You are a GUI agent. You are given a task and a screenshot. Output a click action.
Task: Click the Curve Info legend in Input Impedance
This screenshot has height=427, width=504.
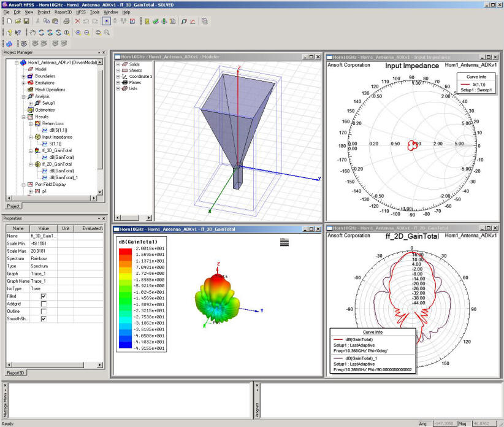476,83
